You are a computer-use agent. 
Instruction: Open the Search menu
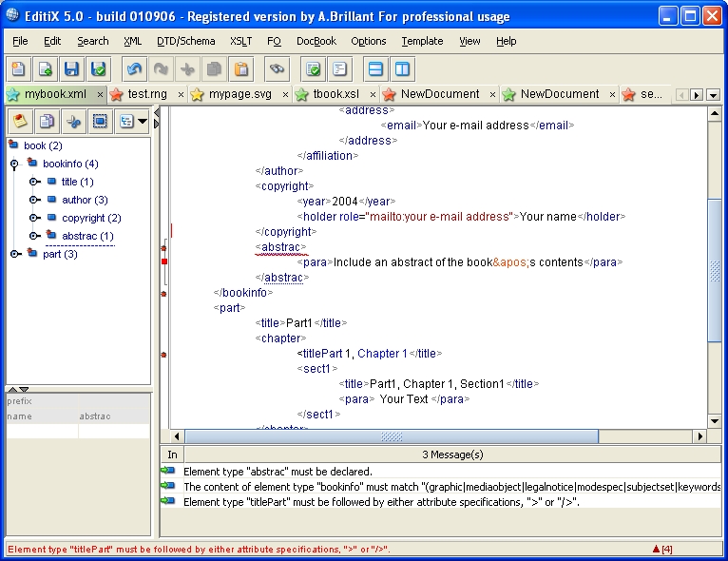pyautogui.click(x=93, y=41)
